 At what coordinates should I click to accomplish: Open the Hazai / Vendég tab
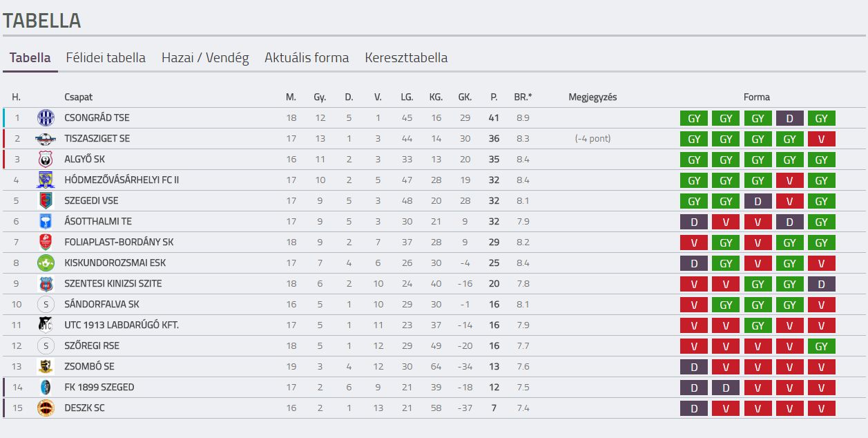[205, 57]
